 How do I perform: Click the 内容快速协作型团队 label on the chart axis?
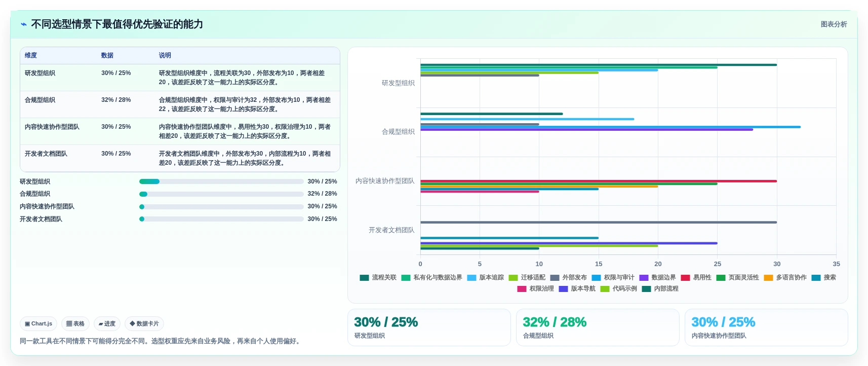tap(385, 181)
